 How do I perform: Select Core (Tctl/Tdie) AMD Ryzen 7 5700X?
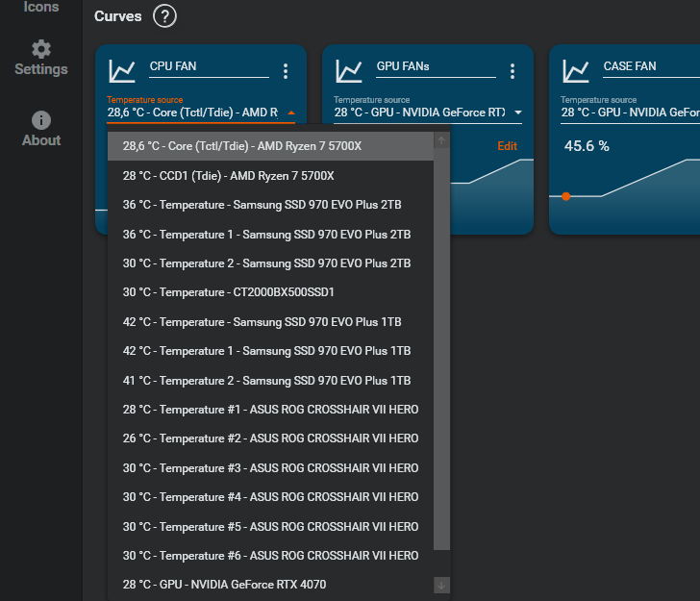pos(270,146)
